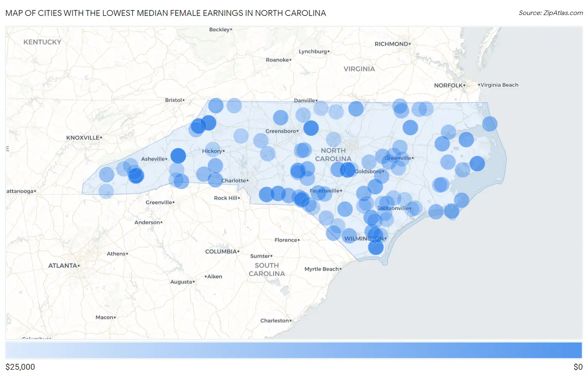Click the Anderson city label

147,223
